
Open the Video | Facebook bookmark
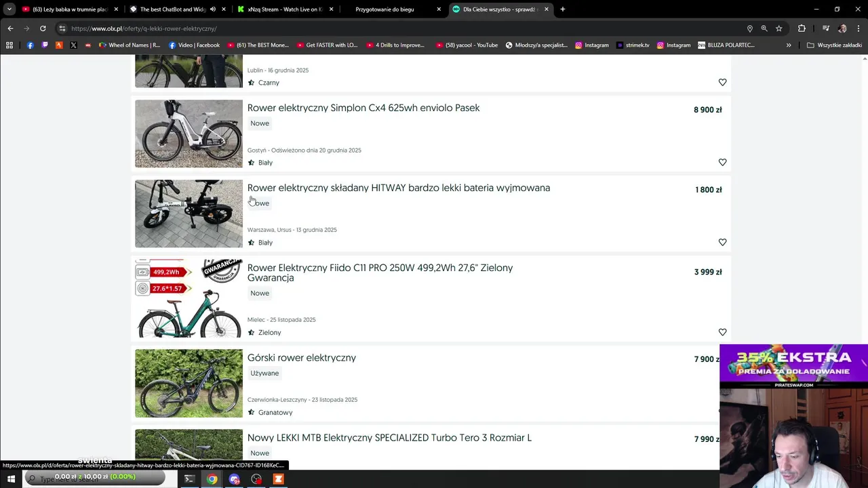tap(194, 45)
